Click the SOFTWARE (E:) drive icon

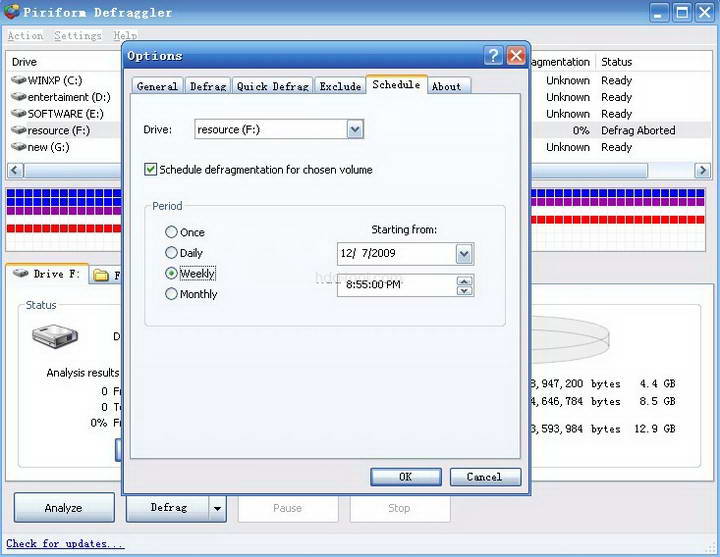click(x=18, y=113)
